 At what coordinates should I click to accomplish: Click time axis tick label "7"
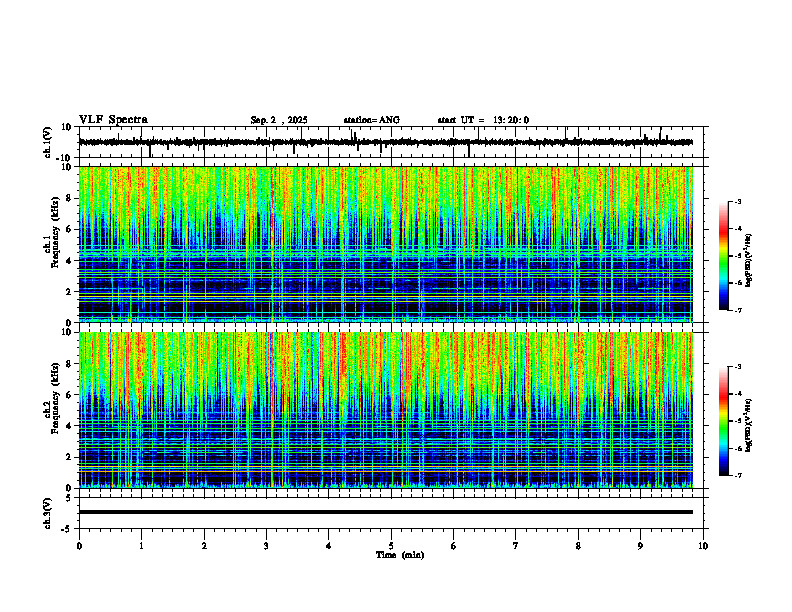(516, 546)
